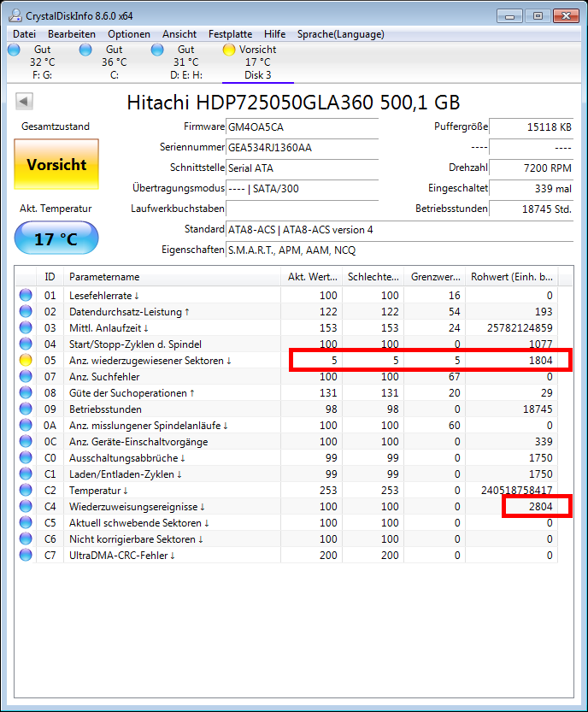588x712 pixels.
Task: Click status icon for UltraDMA-CRC-Fehler
Action: [26, 555]
